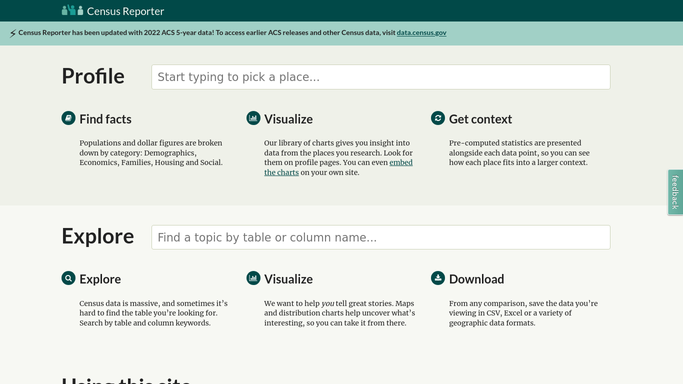This screenshot has height=384, width=683.
Task: Click the 'From any comparison, save' paragraph
Action: [x=523, y=313]
